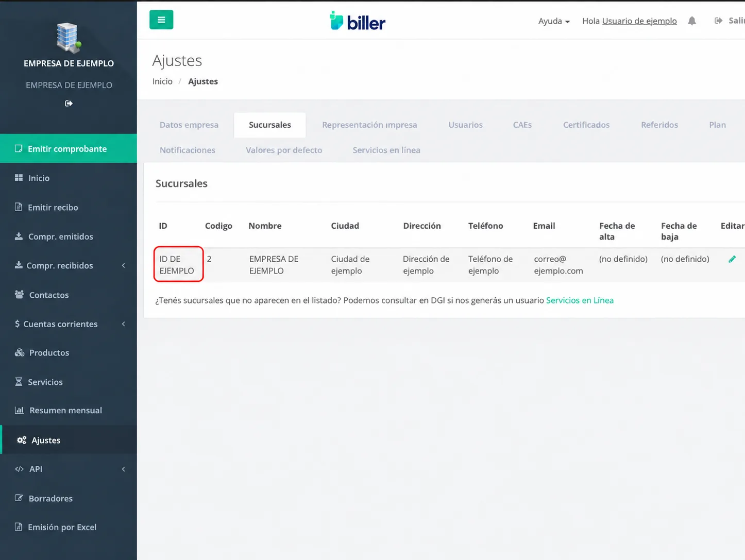
Task: Expand the Cuentas corrientes chevron
Action: tap(124, 324)
